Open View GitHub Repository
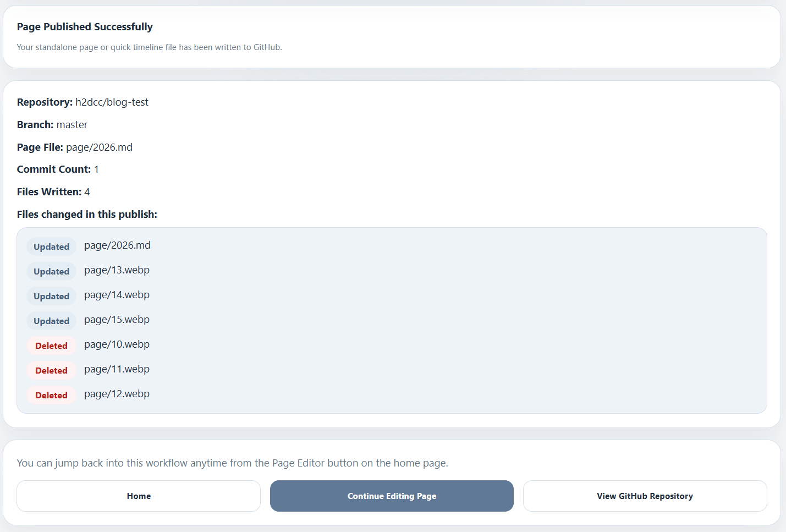The image size is (786, 532). (x=645, y=496)
